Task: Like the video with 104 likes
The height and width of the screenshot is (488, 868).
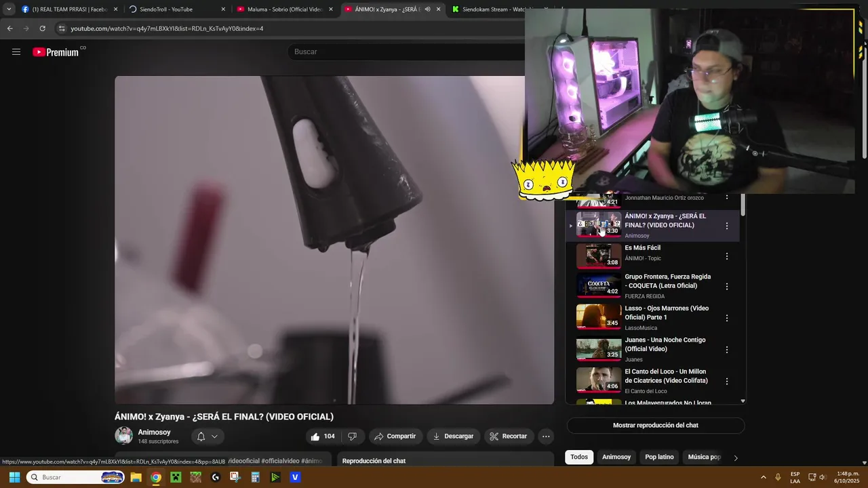Action: (322, 436)
